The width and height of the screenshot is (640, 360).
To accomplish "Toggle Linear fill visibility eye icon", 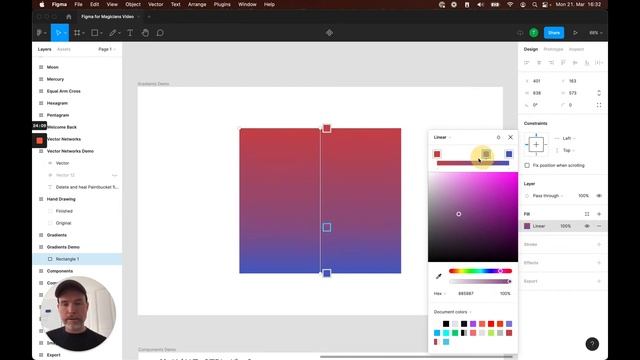I will (x=587, y=226).
